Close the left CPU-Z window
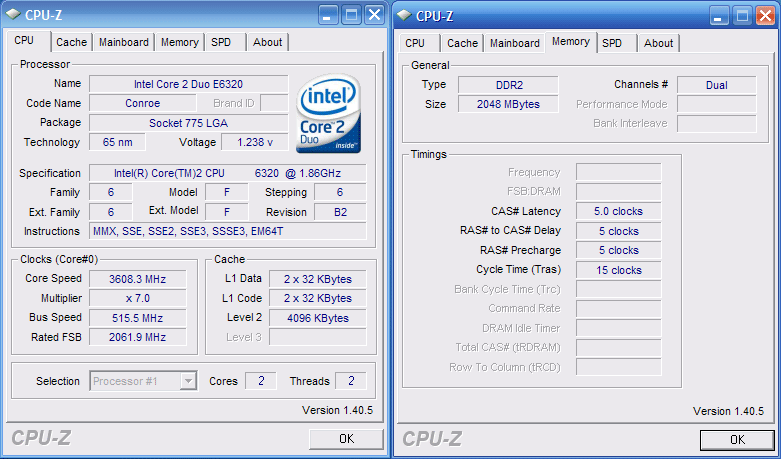The image size is (781, 459). 375,15
